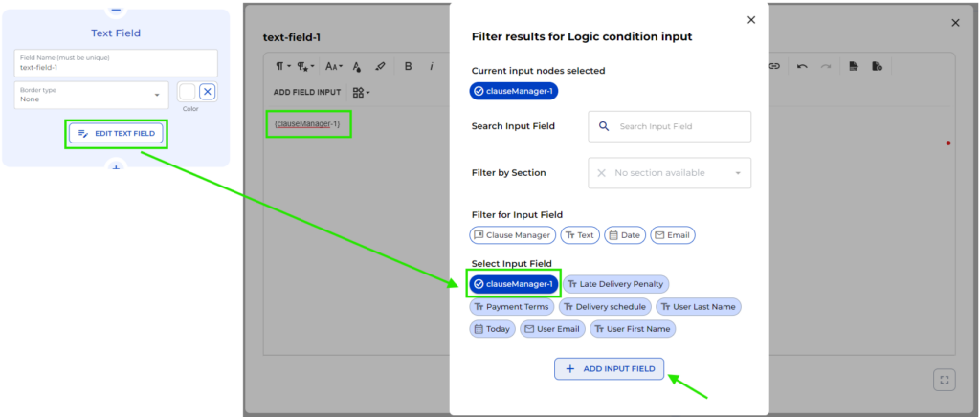Click the X icon in the section dropdown
Viewport: 980px width, 417px height.
[x=601, y=173]
